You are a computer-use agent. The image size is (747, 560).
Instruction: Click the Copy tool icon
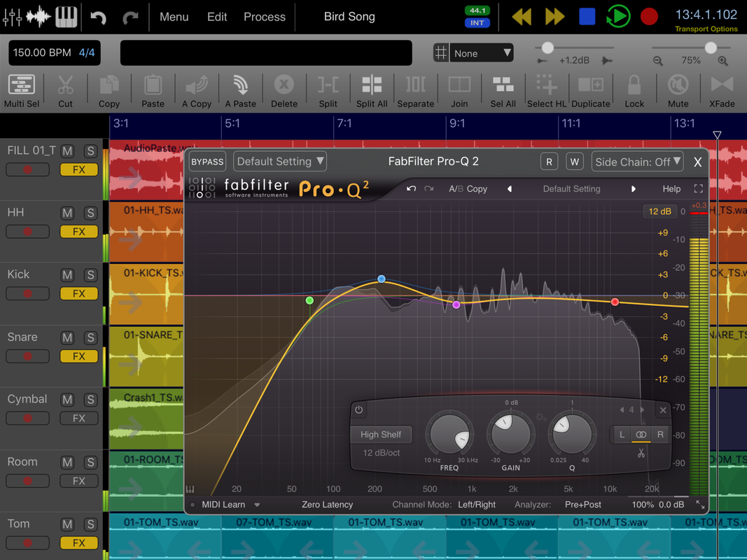coord(109,92)
